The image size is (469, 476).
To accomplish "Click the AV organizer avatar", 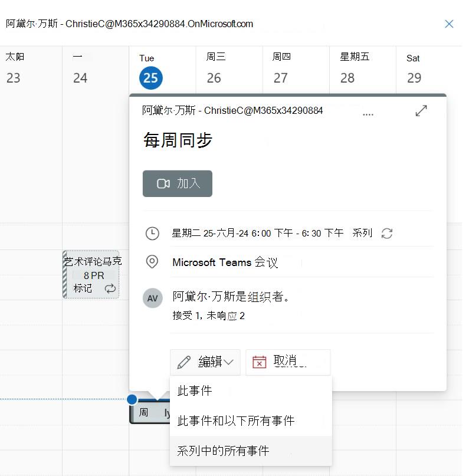I will pyautogui.click(x=152, y=298).
